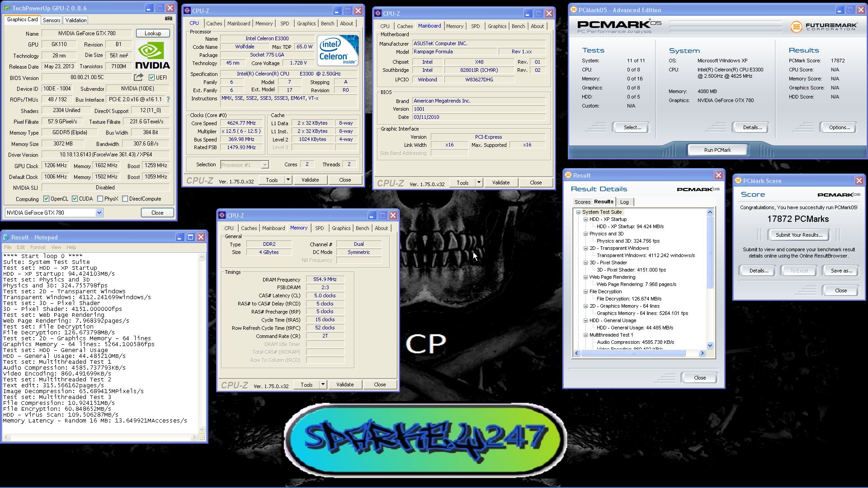Click the DRAM Frequency value field
Image resolution: width=868 pixels, height=488 pixels.
tap(325, 280)
